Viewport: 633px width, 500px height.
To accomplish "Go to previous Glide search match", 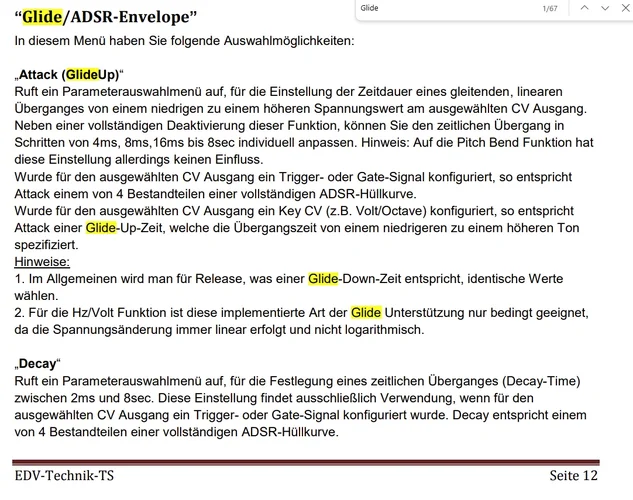I will coord(584,8).
